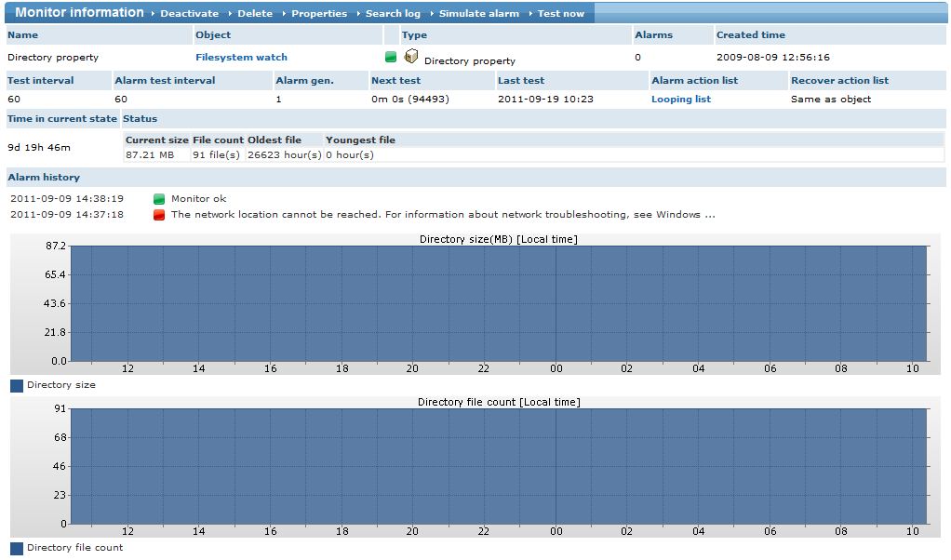Open monitor Properties
Screen dimensions: 951x560
319,14
